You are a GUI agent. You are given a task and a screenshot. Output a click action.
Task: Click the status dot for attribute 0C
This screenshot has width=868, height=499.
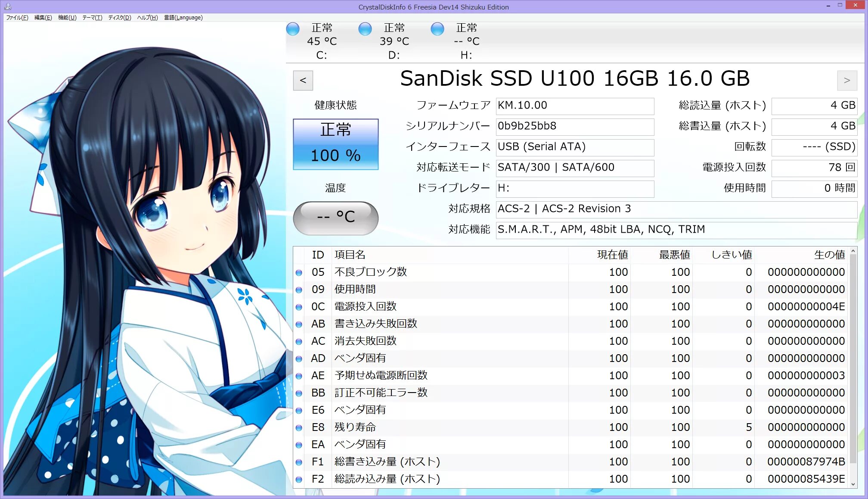[299, 307]
